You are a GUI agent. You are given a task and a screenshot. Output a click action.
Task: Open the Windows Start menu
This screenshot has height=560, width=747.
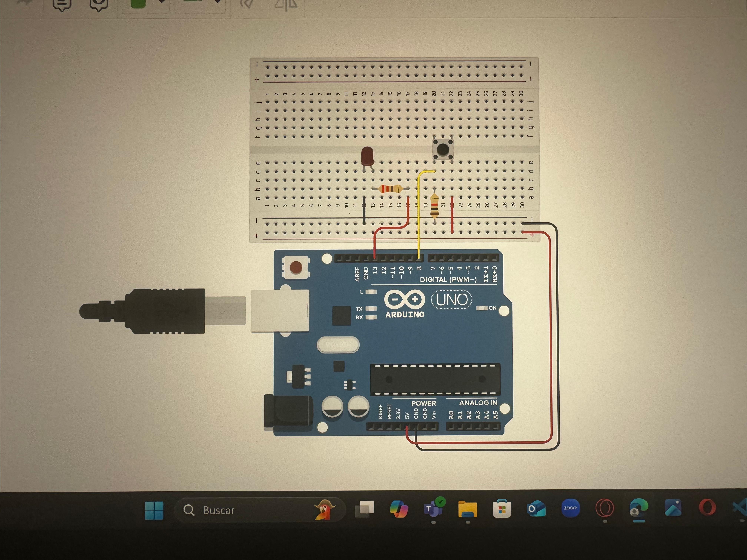pos(154,510)
